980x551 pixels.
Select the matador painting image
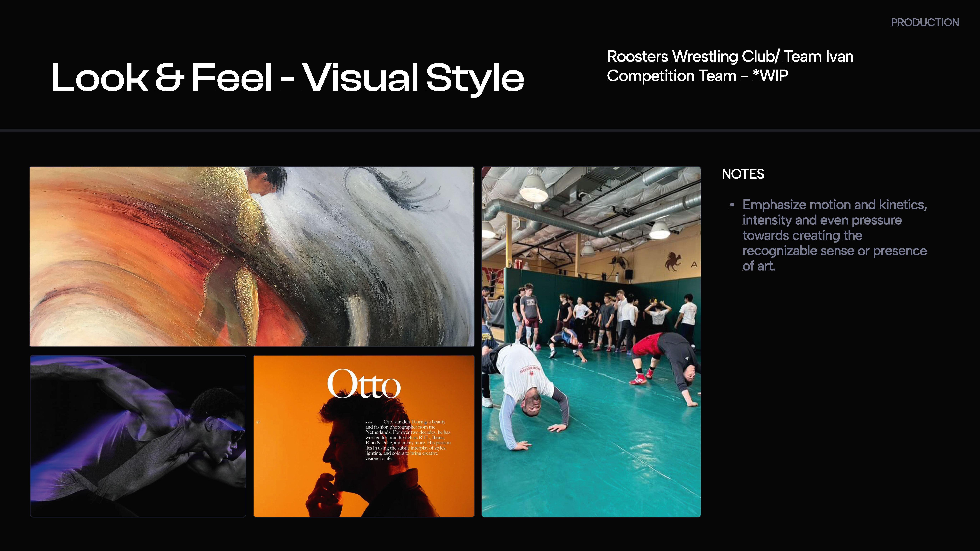[252, 257]
